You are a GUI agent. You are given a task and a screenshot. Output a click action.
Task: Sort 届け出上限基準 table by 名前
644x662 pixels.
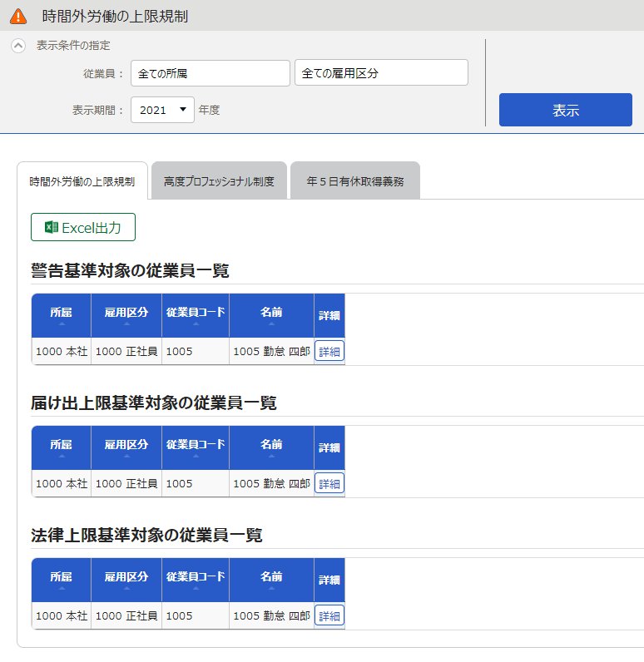(271, 447)
